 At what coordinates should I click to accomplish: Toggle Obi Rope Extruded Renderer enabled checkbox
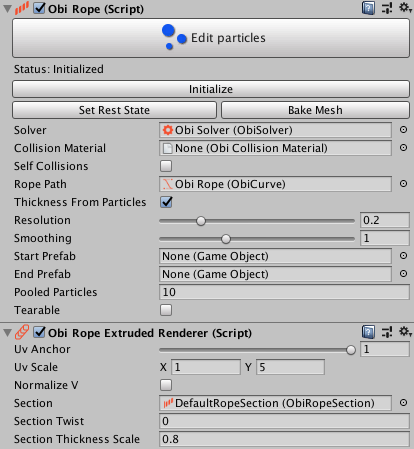coord(39,332)
